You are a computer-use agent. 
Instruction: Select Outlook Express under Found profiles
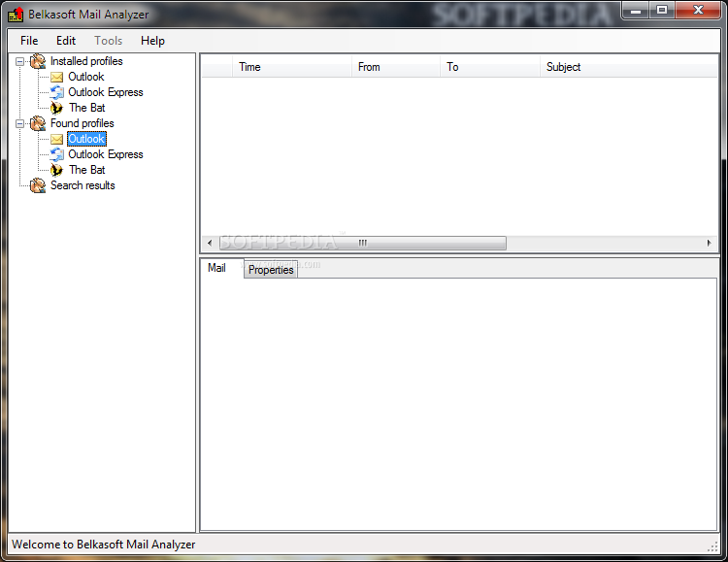[x=106, y=154]
